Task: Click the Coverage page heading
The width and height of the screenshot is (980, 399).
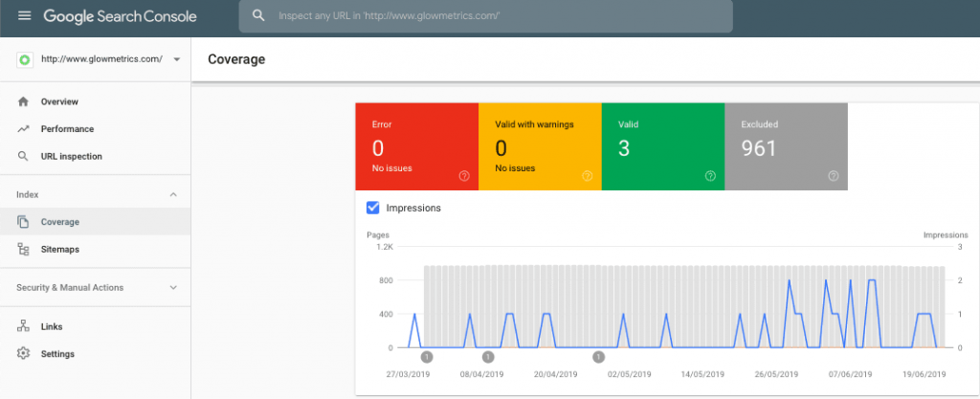Action: (236, 59)
